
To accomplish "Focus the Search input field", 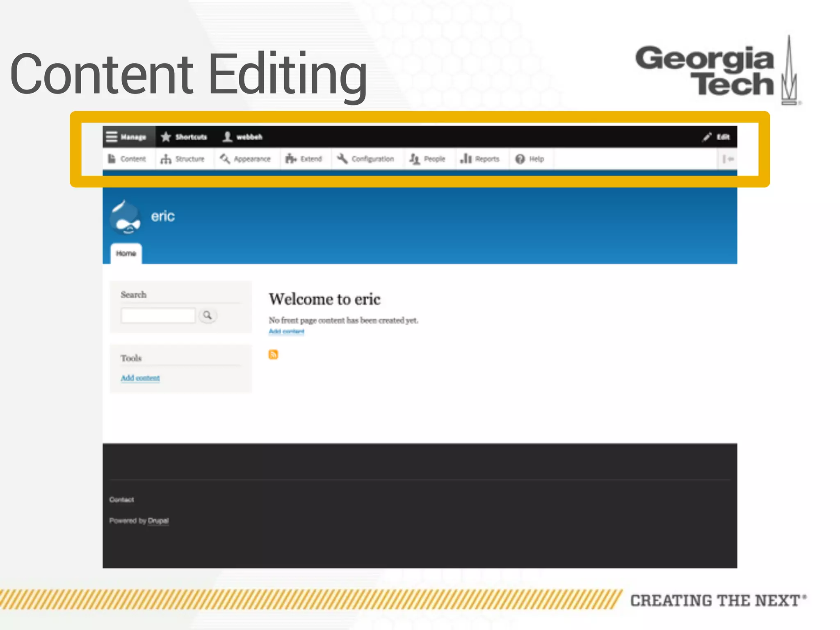I will pos(158,315).
